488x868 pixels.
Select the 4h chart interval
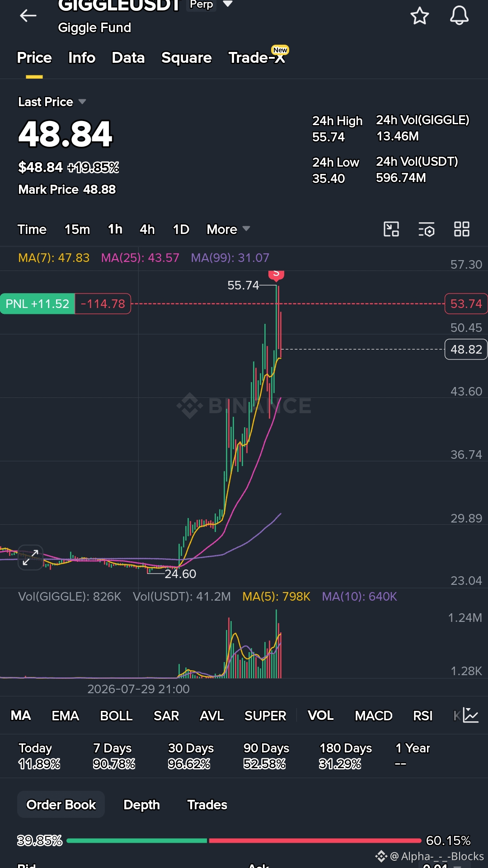tap(147, 229)
